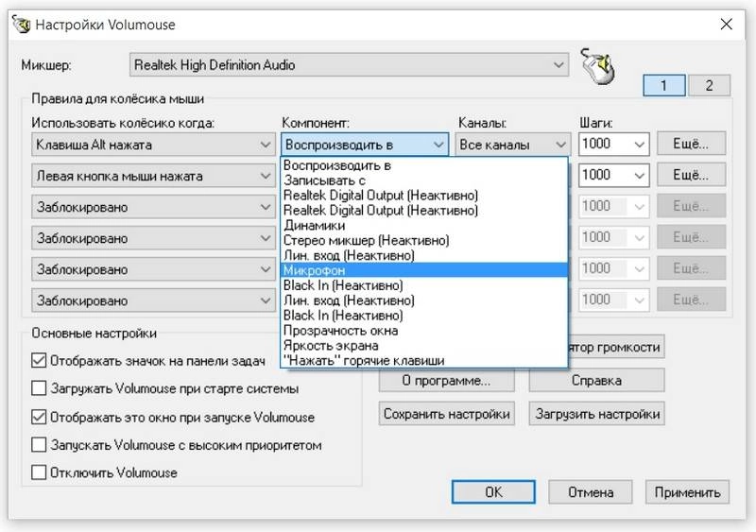Confirm with the OK button
The image size is (756, 532).
[493, 492]
